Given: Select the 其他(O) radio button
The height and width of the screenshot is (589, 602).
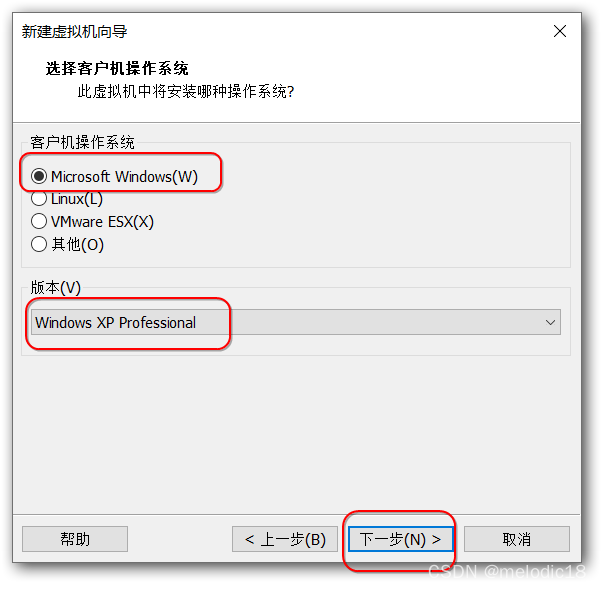Looking at the screenshot, I should tap(39, 244).
